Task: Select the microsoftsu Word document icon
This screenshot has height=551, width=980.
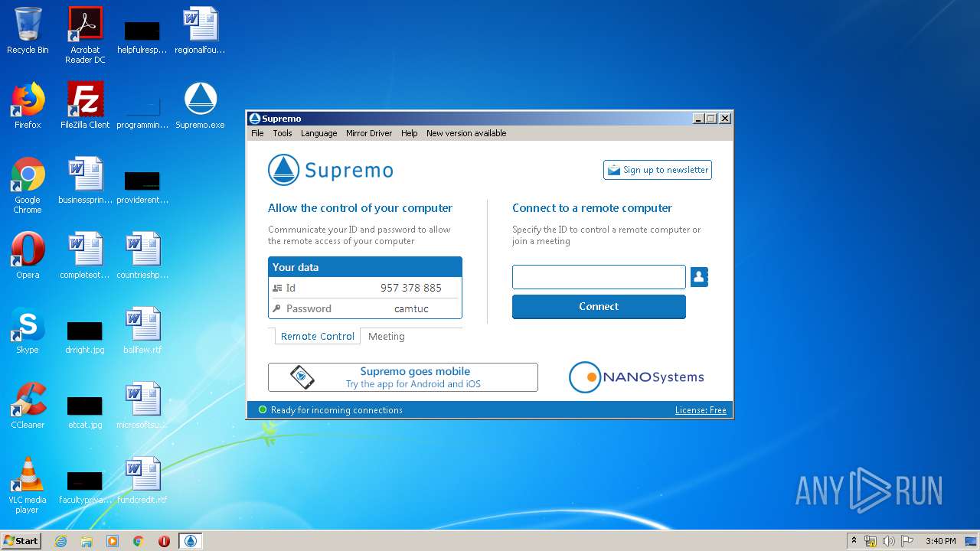Action: click(x=142, y=406)
